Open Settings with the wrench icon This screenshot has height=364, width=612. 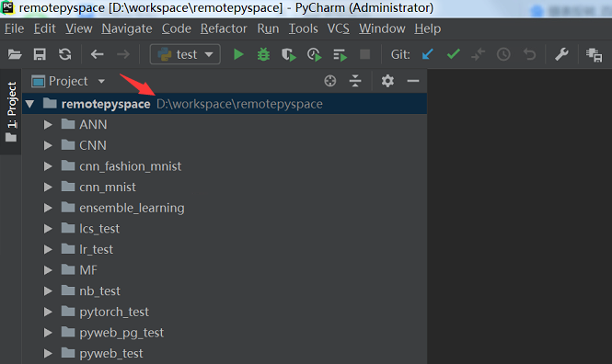pos(561,54)
